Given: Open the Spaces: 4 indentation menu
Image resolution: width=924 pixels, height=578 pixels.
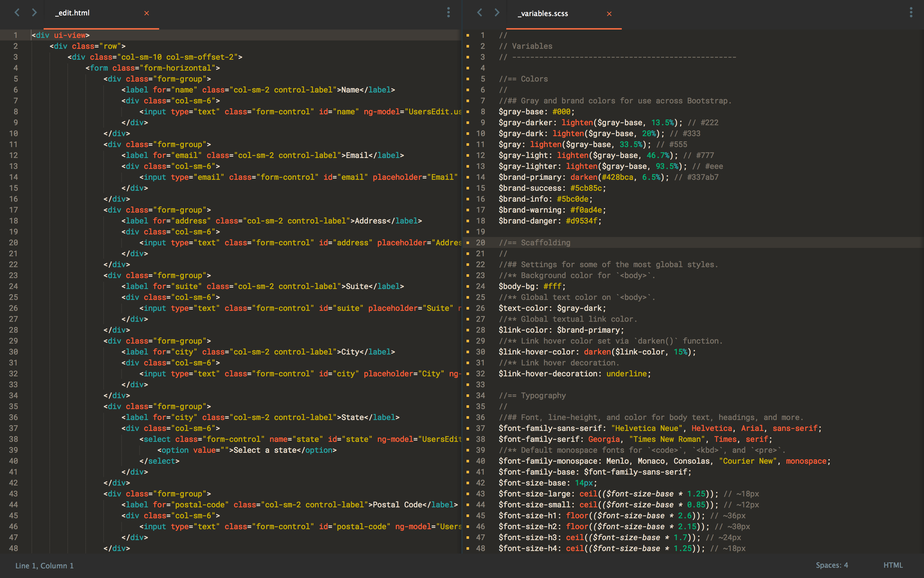Looking at the screenshot, I should coord(832,565).
